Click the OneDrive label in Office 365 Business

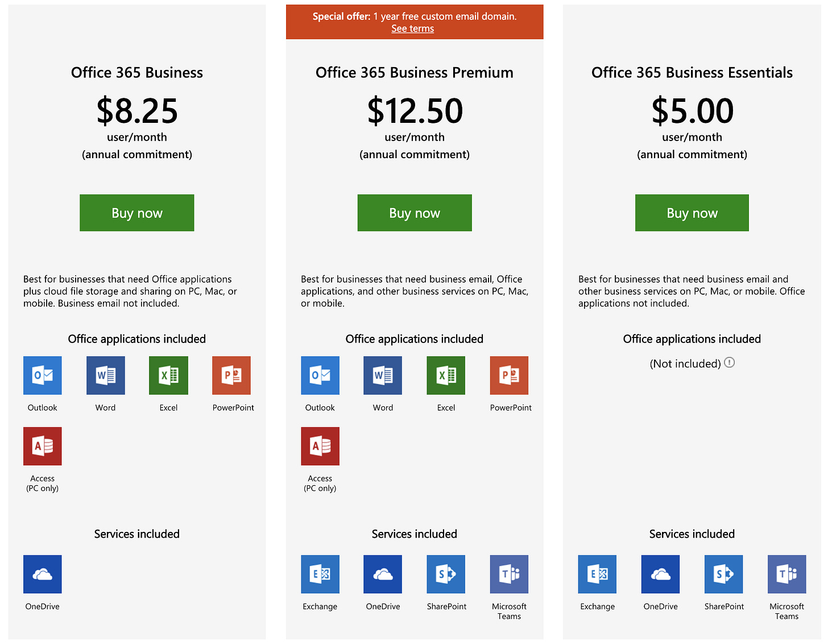(43, 606)
